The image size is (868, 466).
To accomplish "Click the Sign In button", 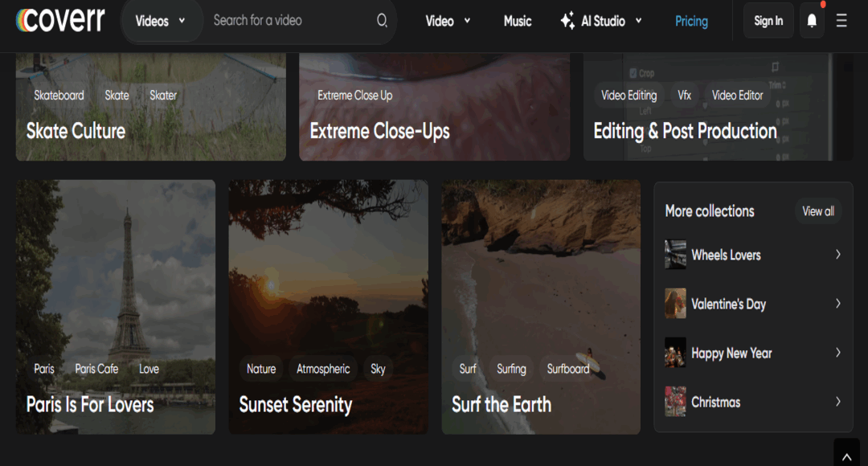I will pyautogui.click(x=768, y=21).
